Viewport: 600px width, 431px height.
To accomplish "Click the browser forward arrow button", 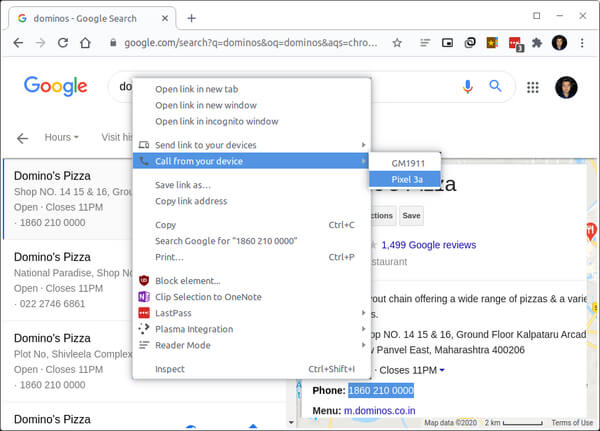I will 40,42.
